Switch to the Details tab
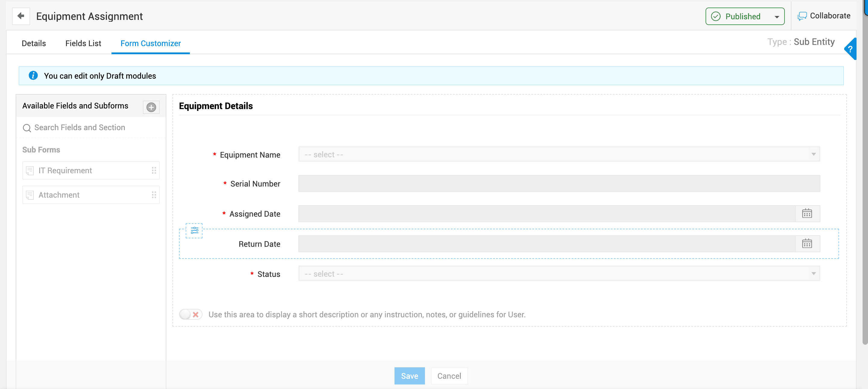This screenshot has width=868, height=389. 34,43
